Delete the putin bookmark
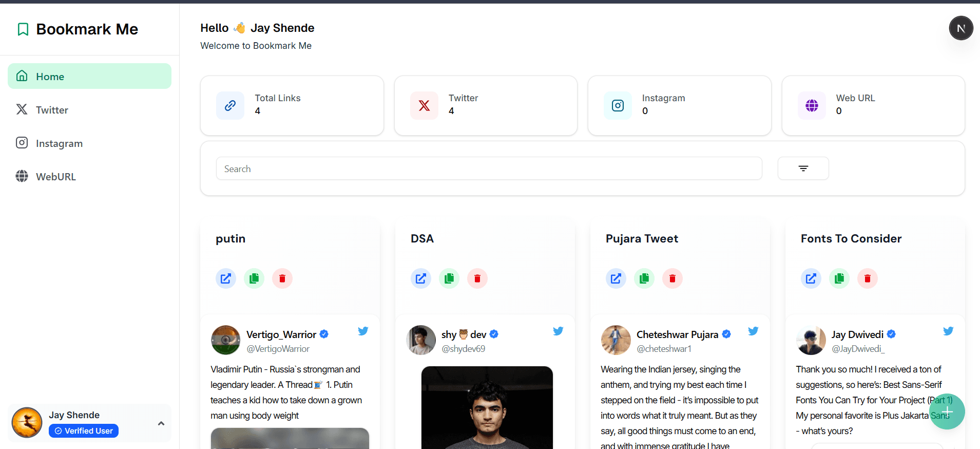Image resolution: width=980 pixels, height=449 pixels. pyautogui.click(x=282, y=278)
